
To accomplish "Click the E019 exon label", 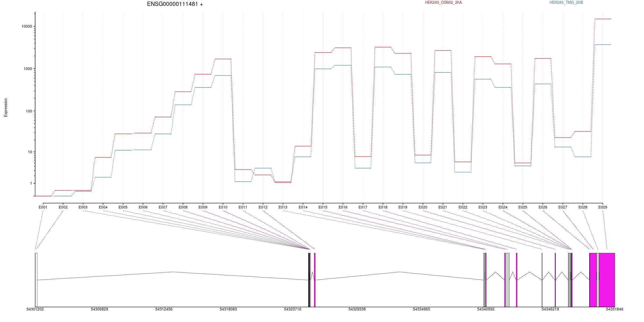I will (x=403, y=207).
